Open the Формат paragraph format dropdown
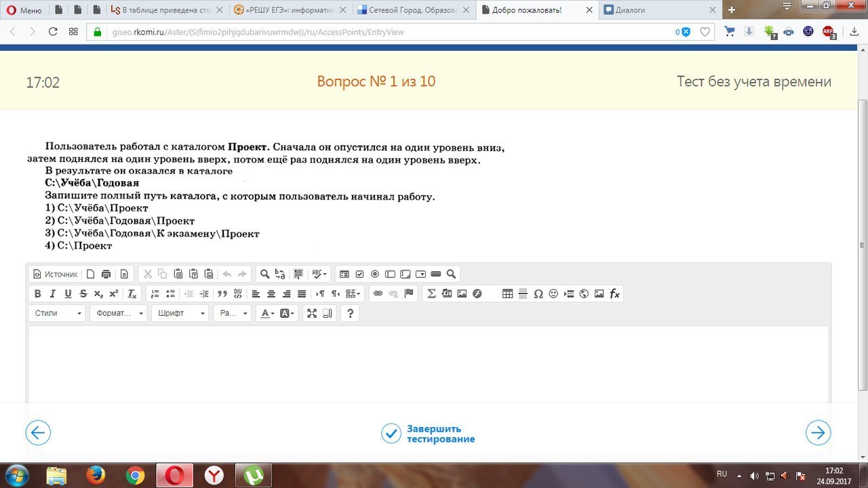This screenshot has width=868, height=488. click(120, 313)
